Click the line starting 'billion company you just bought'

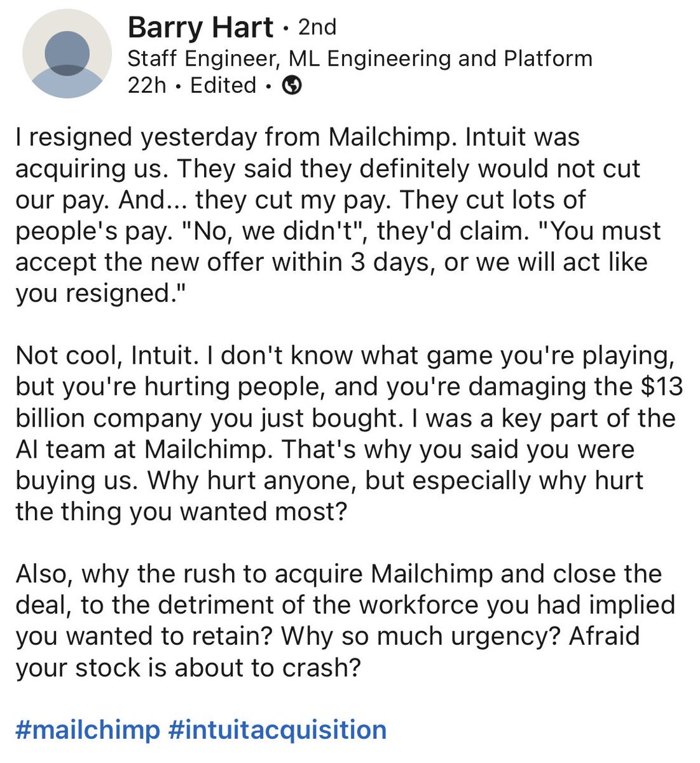click(x=345, y=418)
